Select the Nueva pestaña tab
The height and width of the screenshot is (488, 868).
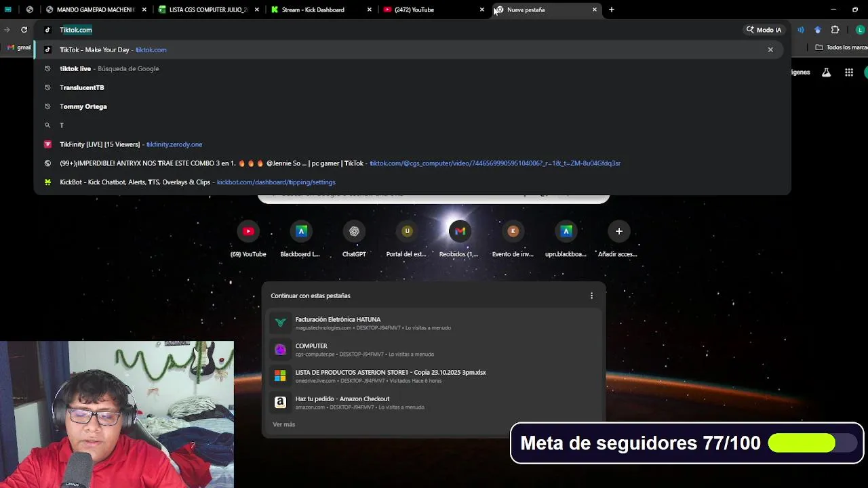tap(545, 9)
